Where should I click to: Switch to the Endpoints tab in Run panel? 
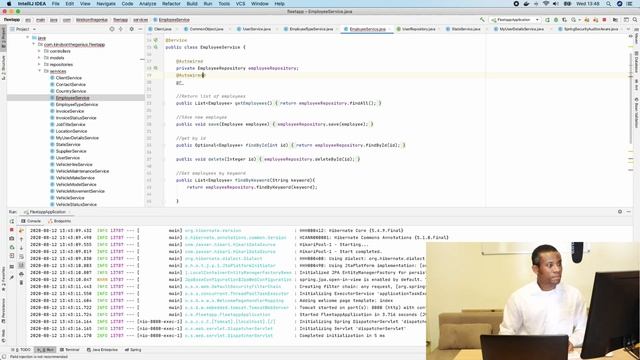[x=60, y=221]
